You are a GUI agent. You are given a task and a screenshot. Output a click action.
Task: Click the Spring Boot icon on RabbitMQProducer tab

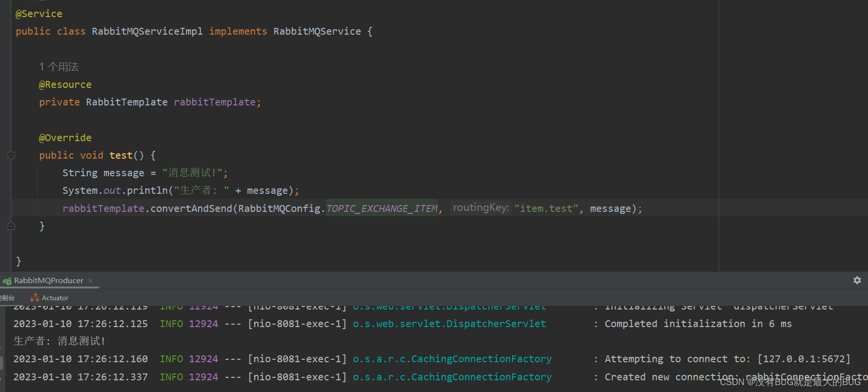pos(7,281)
